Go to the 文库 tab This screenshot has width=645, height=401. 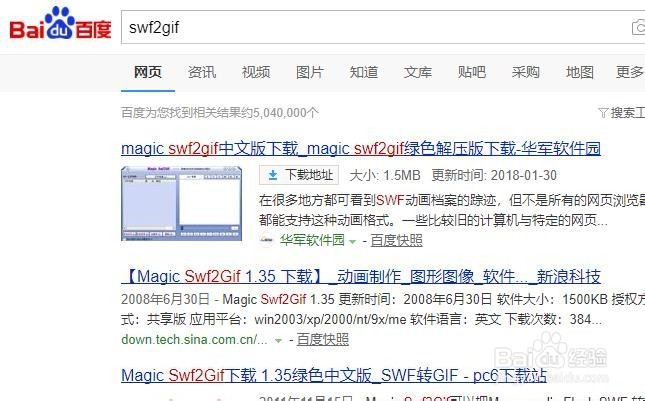(418, 72)
